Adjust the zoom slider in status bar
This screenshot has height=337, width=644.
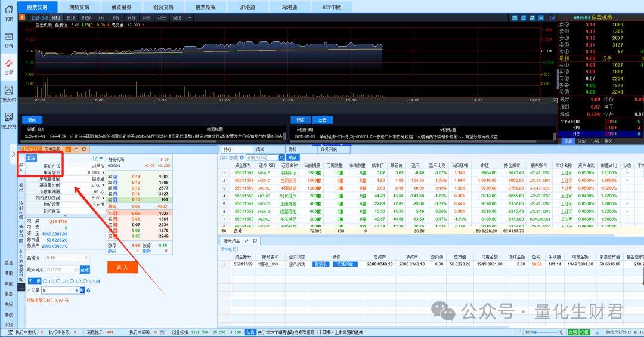546,332
